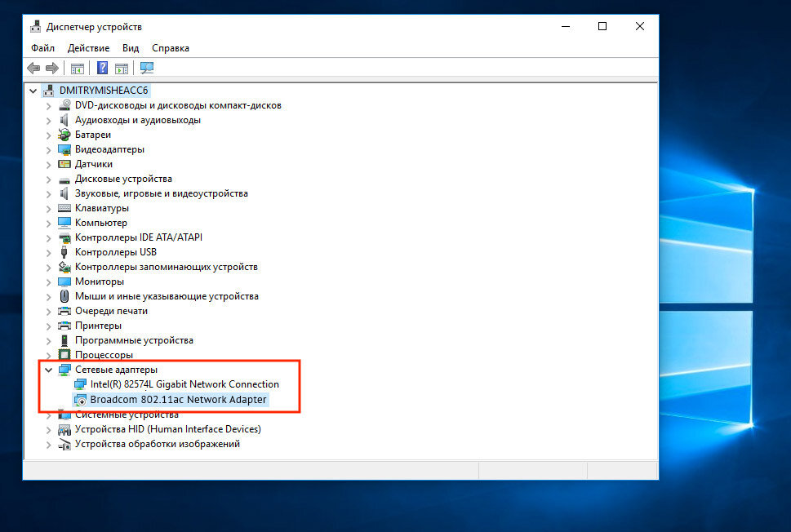The image size is (791, 532).
Task: Select the Системные устройства label
Action: pyautogui.click(x=127, y=415)
